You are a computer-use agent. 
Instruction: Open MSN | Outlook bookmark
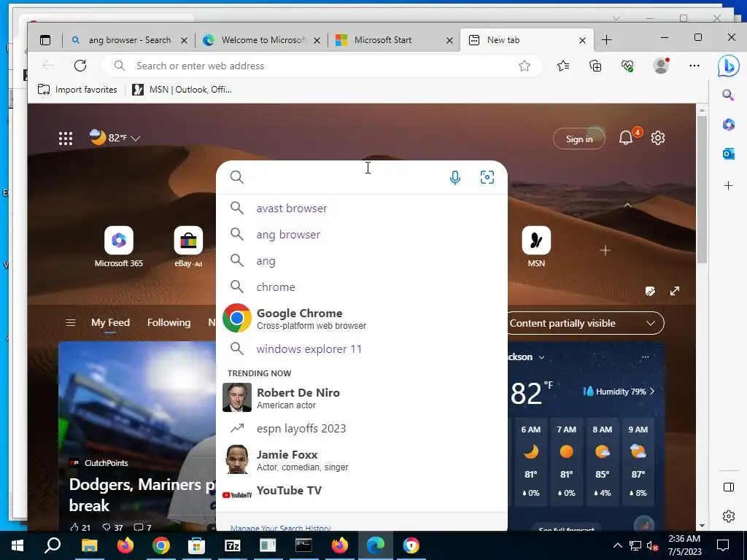pos(182,90)
